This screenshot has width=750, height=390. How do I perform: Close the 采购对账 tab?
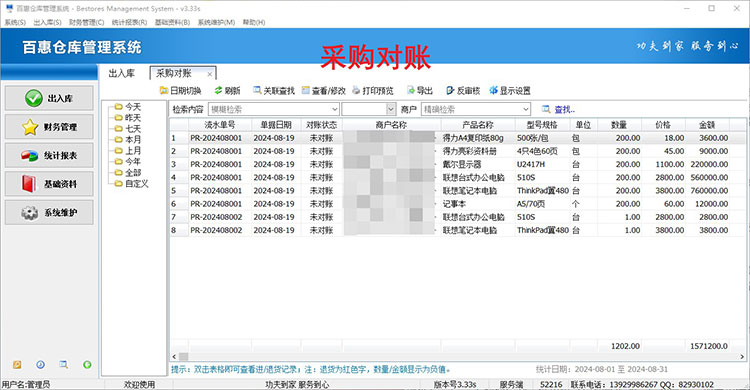pyautogui.click(x=210, y=74)
